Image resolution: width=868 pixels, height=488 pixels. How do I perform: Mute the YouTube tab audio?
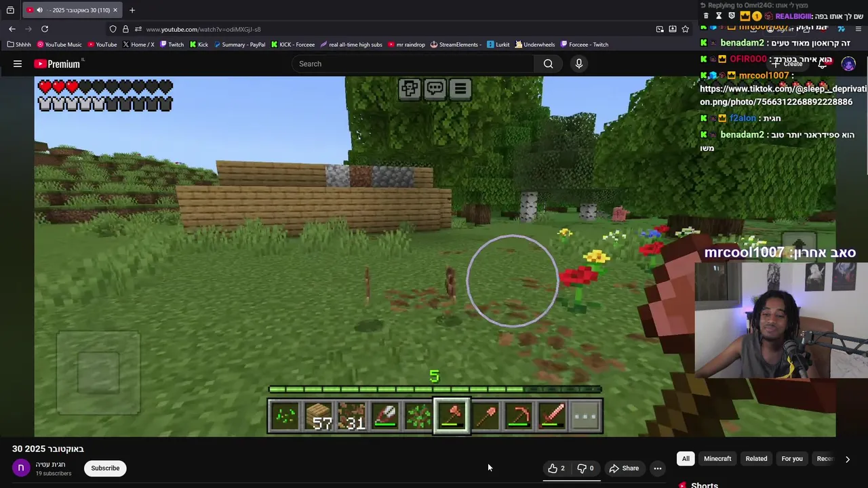(40, 10)
